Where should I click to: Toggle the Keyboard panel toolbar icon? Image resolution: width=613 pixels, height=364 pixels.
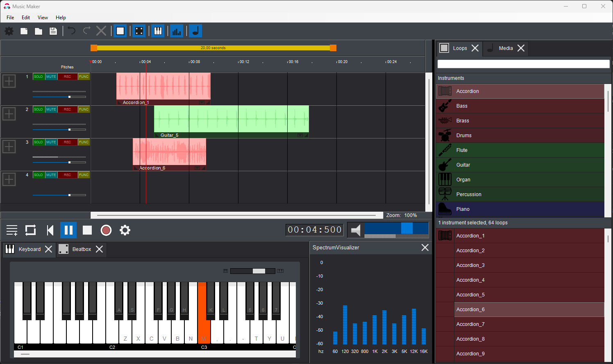158,31
